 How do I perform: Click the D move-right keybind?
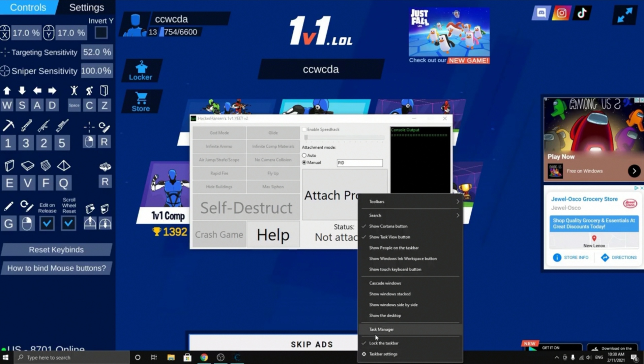(52, 105)
